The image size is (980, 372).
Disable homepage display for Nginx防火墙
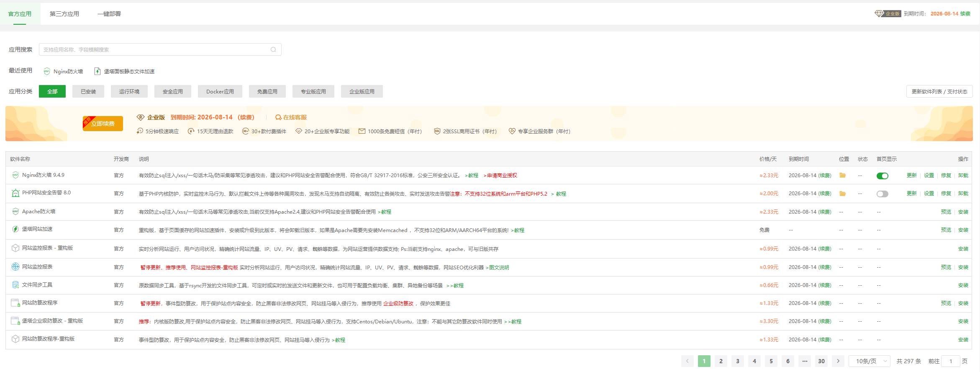pyautogui.click(x=882, y=176)
